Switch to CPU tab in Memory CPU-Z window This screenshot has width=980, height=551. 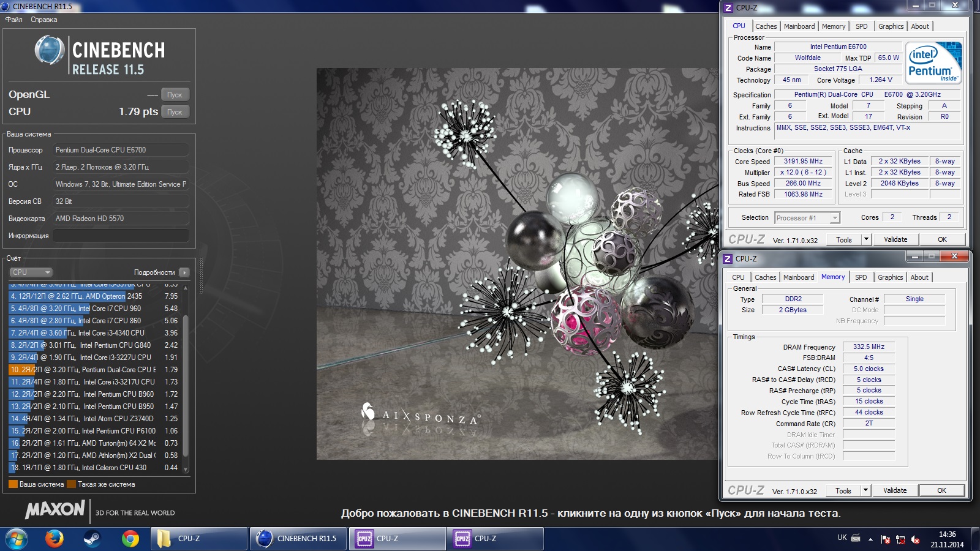739,277
